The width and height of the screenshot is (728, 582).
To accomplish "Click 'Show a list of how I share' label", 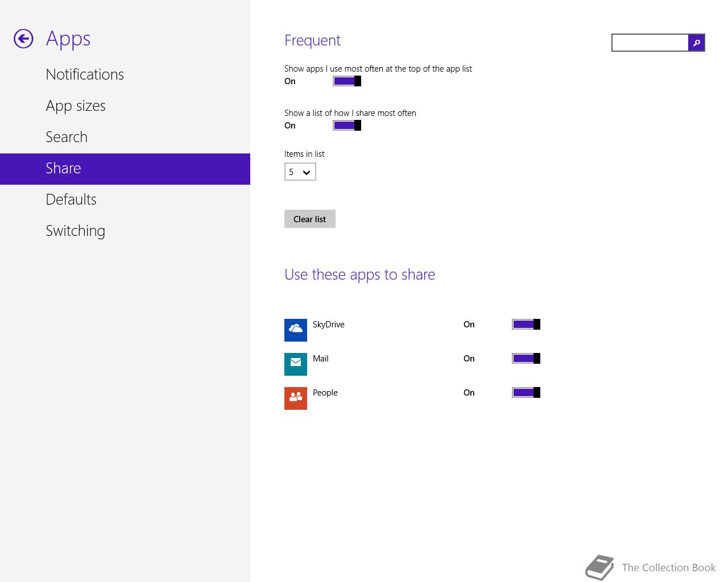I will [350, 113].
